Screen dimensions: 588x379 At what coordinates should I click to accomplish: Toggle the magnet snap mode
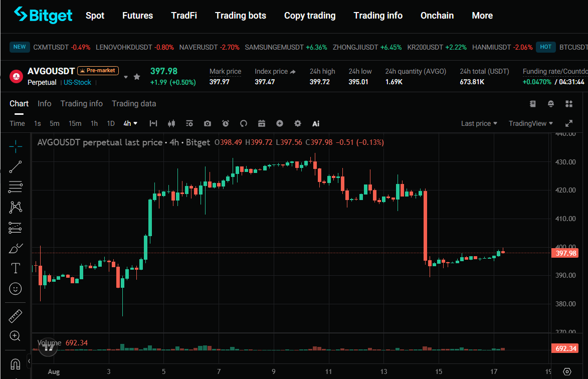(16, 363)
